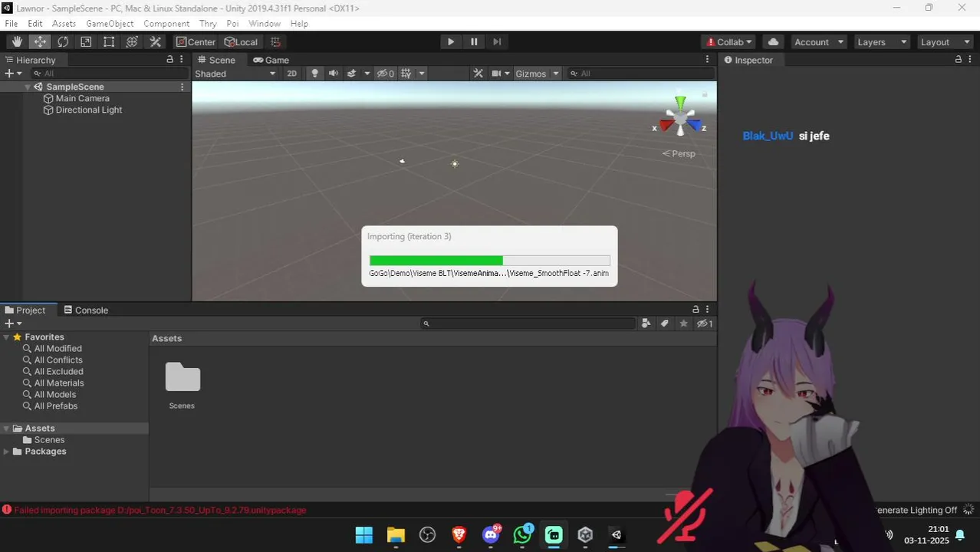Toggle 2D view mode
The width and height of the screenshot is (980, 552).
pyautogui.click(x=291, y=74)
